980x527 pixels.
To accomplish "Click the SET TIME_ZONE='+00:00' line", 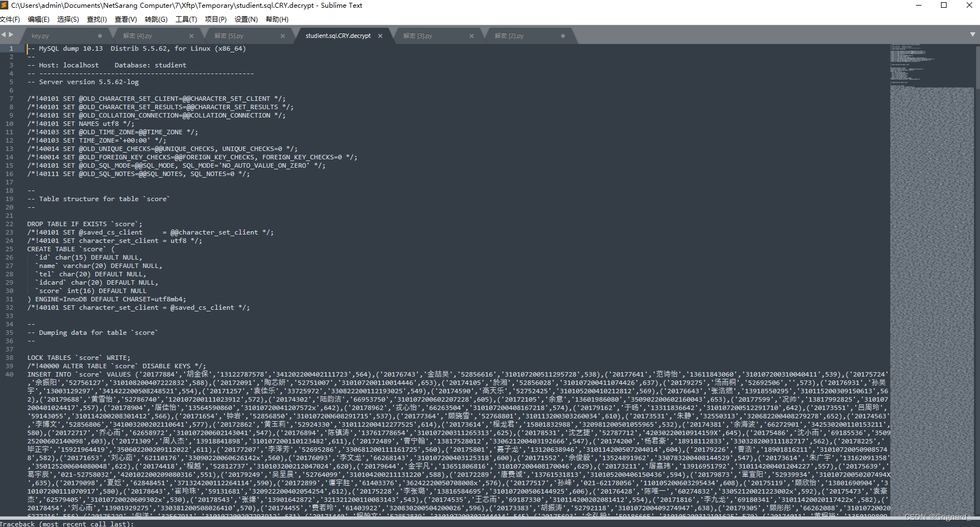I will 97,140.
